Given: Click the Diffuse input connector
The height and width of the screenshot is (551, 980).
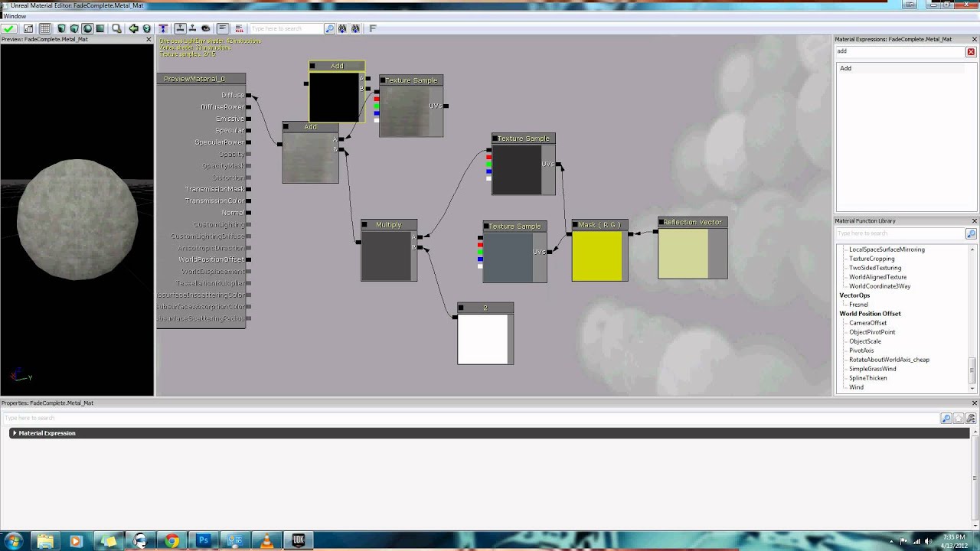Looking at the screenshot, I should pos(249,95).
